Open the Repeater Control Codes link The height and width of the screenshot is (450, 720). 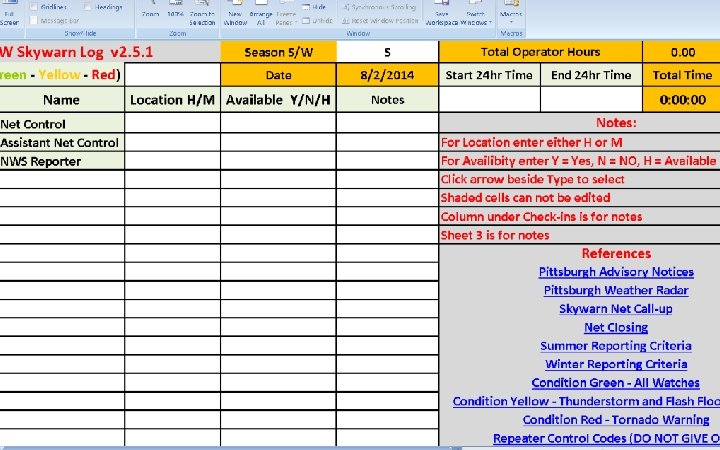click(607, 439)
